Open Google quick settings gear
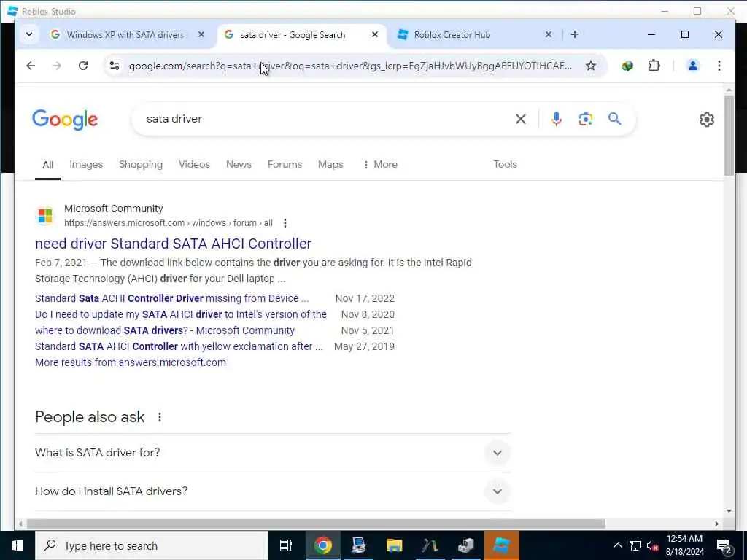Screen dimensions: 747x560 click(706, 120)
